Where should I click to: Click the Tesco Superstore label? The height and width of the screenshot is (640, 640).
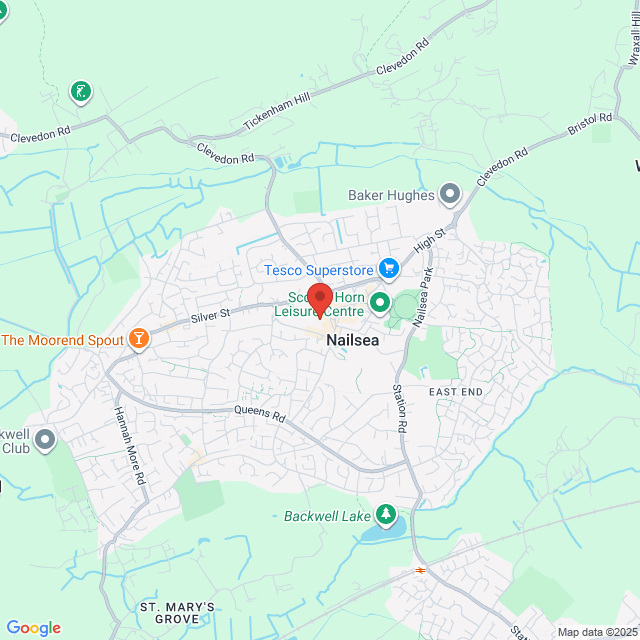pos(319,270)
